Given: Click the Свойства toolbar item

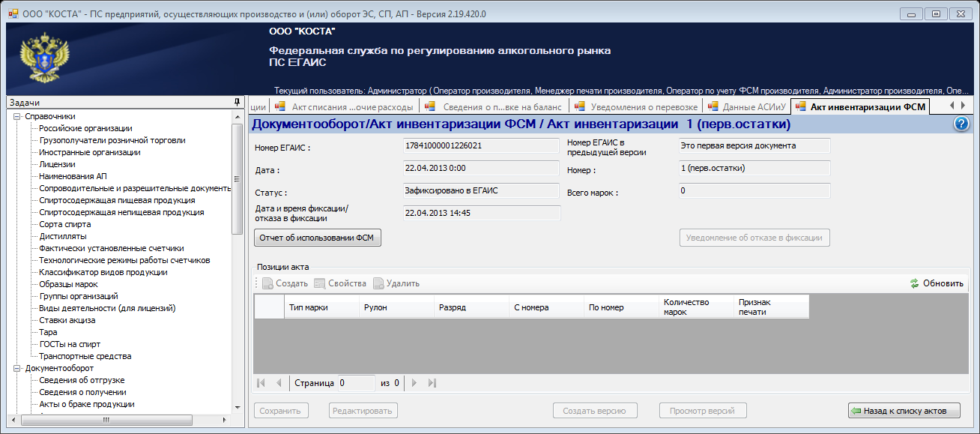Looking at the screenshot, I should [340, 283].
